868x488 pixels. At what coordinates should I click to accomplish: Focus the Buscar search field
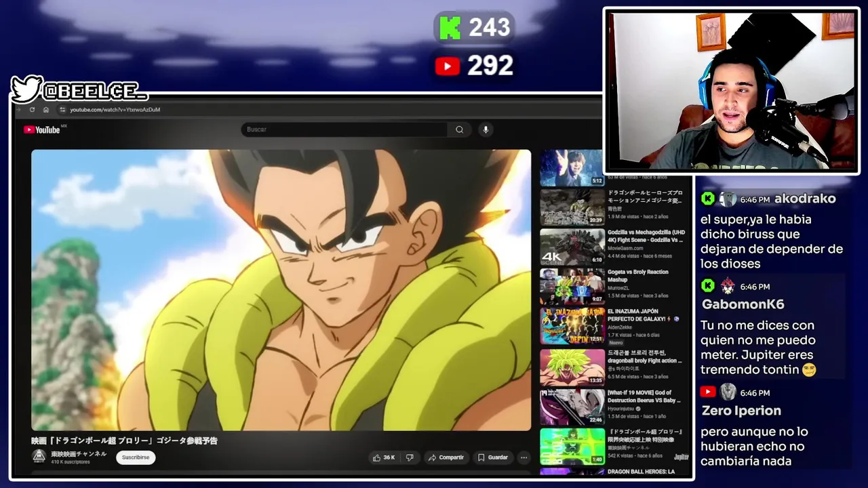point(344,129)
